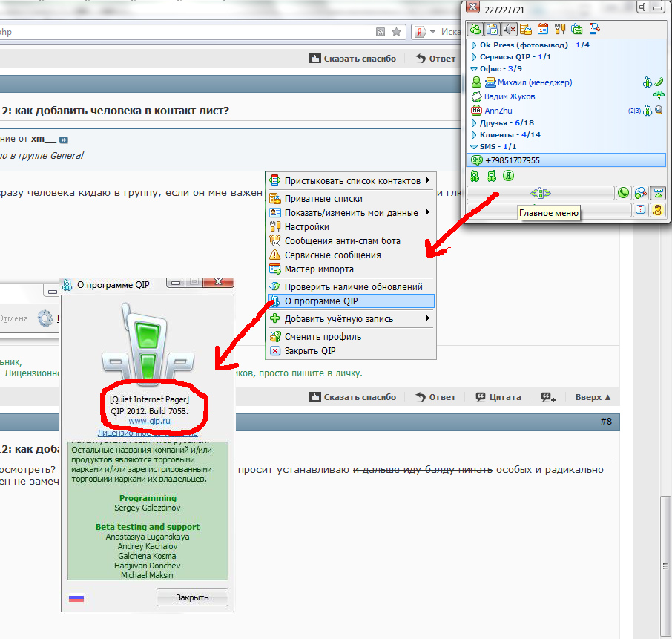Open Сервисные сообщения menu item
672x639 pixels.
350,255
